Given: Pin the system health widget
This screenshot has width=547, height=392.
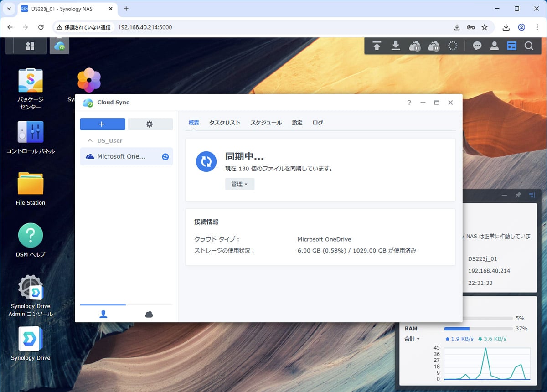Looking at the screenshot, I should tap(518, 195).
